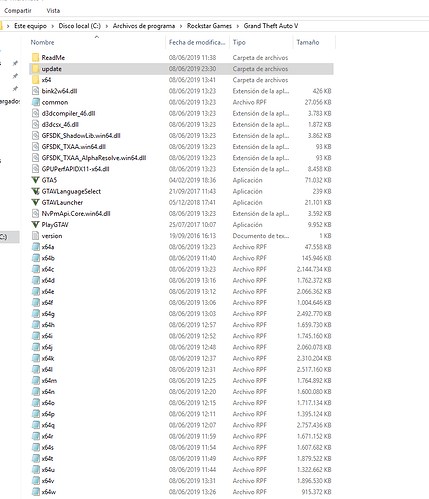The height and width of the screenshot is (499, 429).
Task: Select the version text document icon
Action: (x=36, y=236)
